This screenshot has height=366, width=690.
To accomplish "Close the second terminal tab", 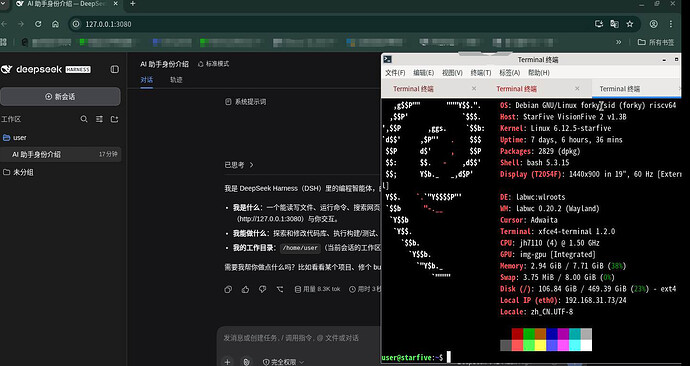I will point(577,88).
